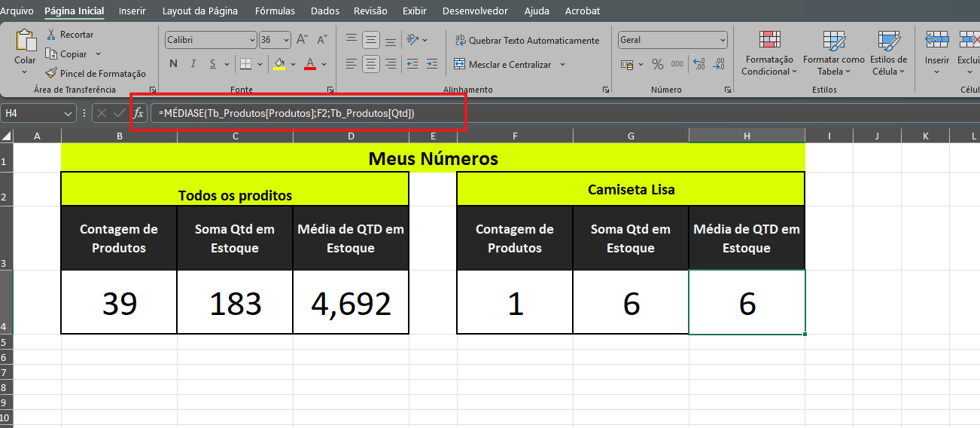
Task: Click the select-all corner of the sheet
Action: 7,136
